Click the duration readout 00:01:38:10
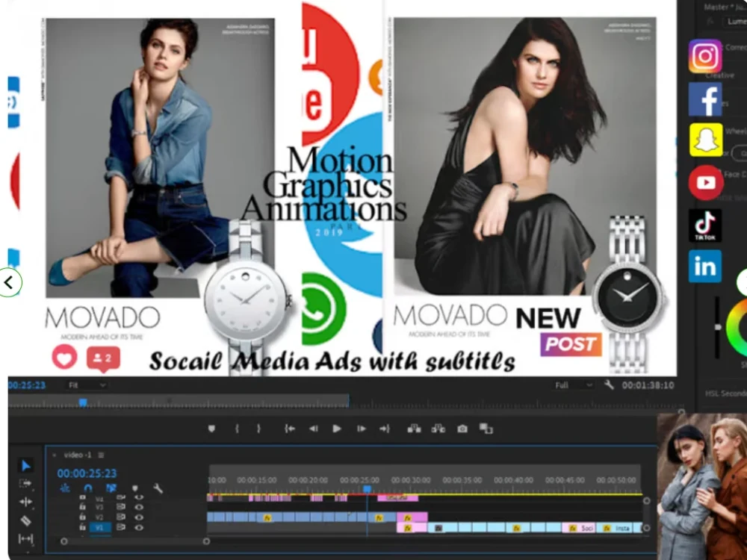747x560 pixels. pos(648,385)
